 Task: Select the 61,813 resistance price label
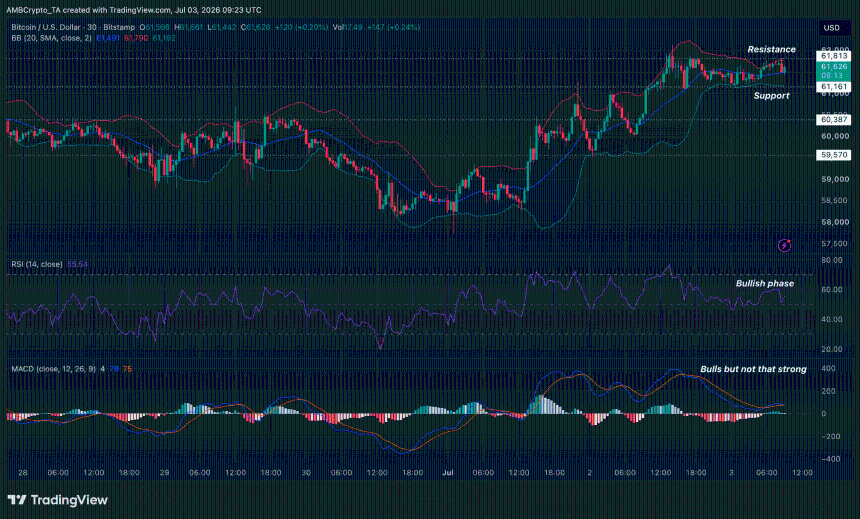[x=834, y=56]
